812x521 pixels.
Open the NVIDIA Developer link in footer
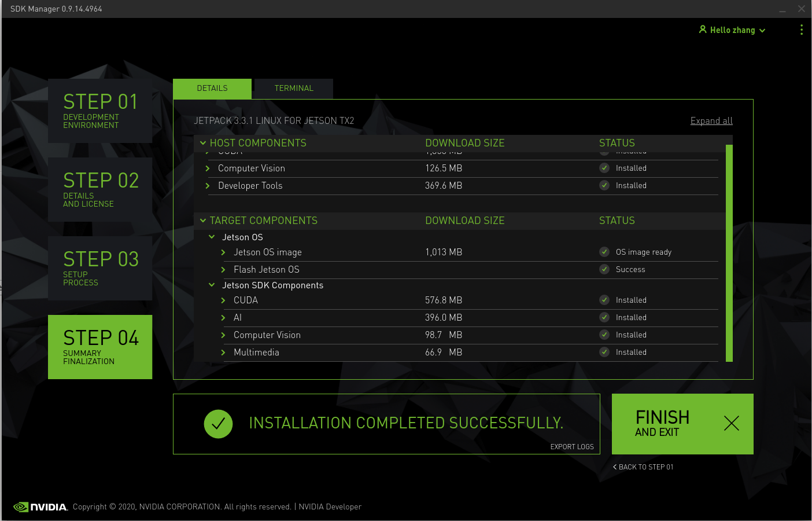point(330,507)
